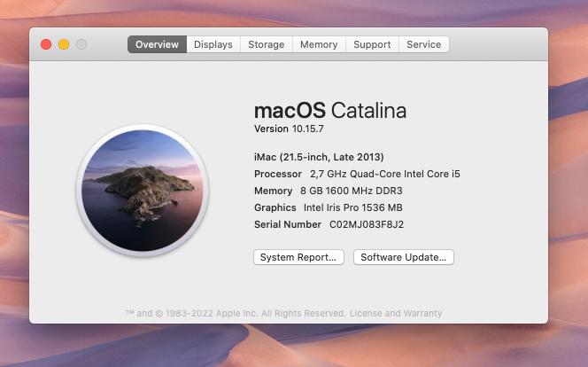Image resolution: width=588 pixels, height=367 pixels.
Task: Click the Processor label
Action: [x=278, y=174]
